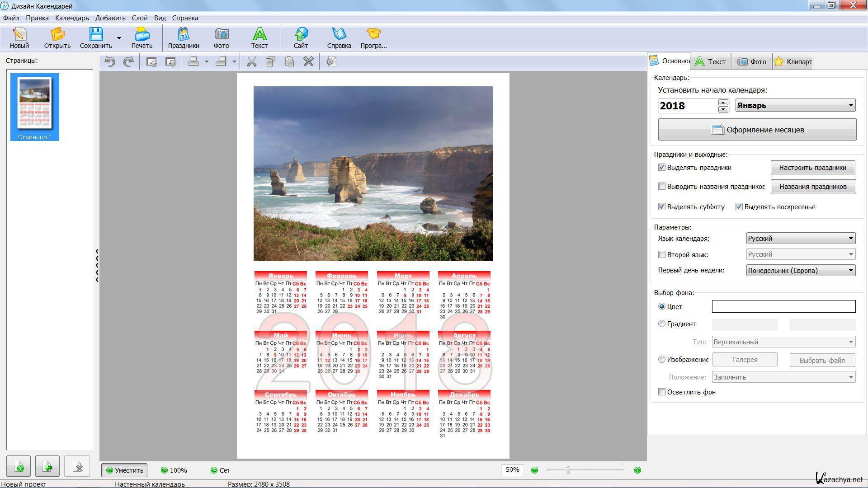The height and width of the screenshot is (488, 868).
Task: Click the Печать printer icon
Action: 142,38
